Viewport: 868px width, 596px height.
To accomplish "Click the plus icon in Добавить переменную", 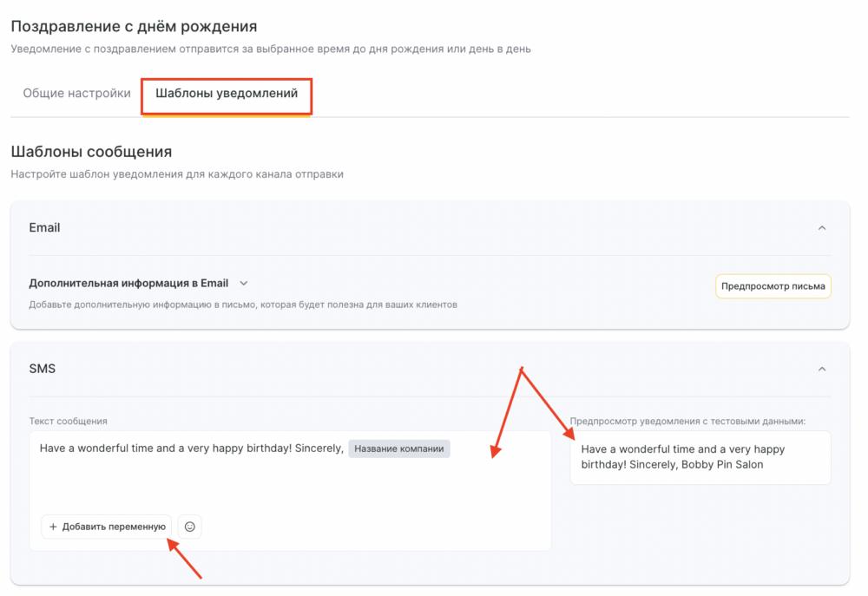I will (x=53, y=527).
